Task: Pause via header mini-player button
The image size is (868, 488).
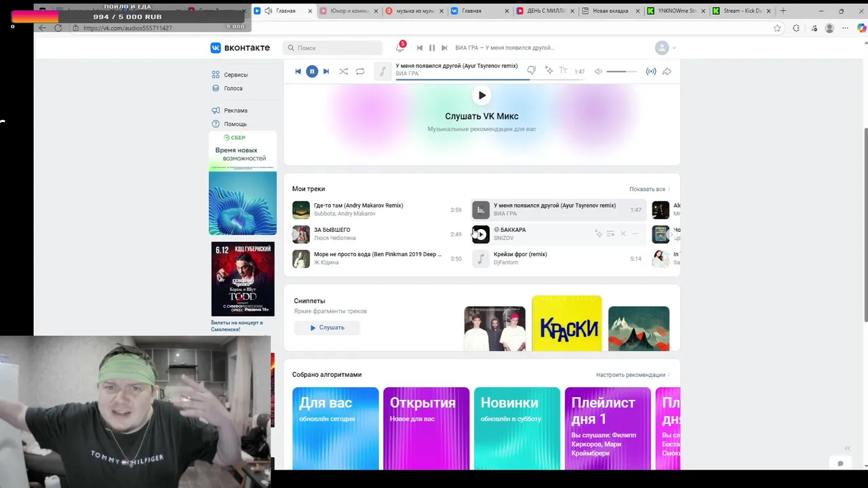Action: (x=432, y=47)
